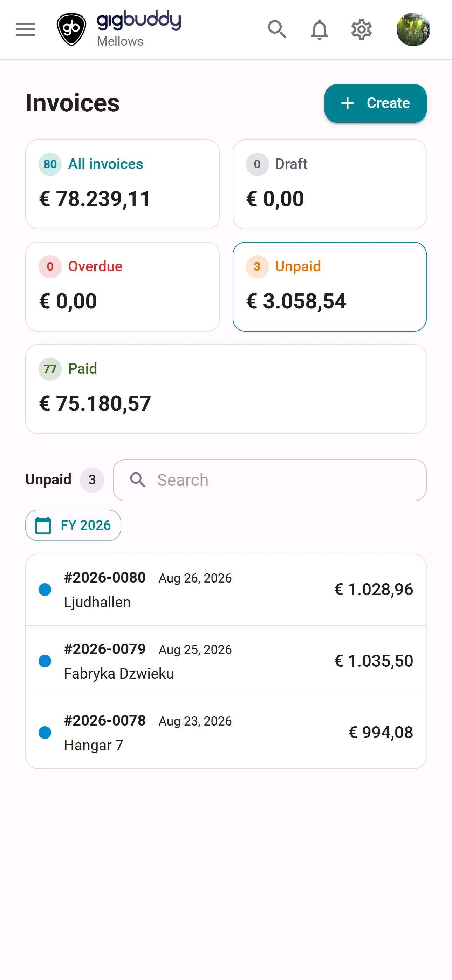This screenshot has width=452, height=980.
Task: Click the invoice Search field
Action: click(x=270, y=480)
